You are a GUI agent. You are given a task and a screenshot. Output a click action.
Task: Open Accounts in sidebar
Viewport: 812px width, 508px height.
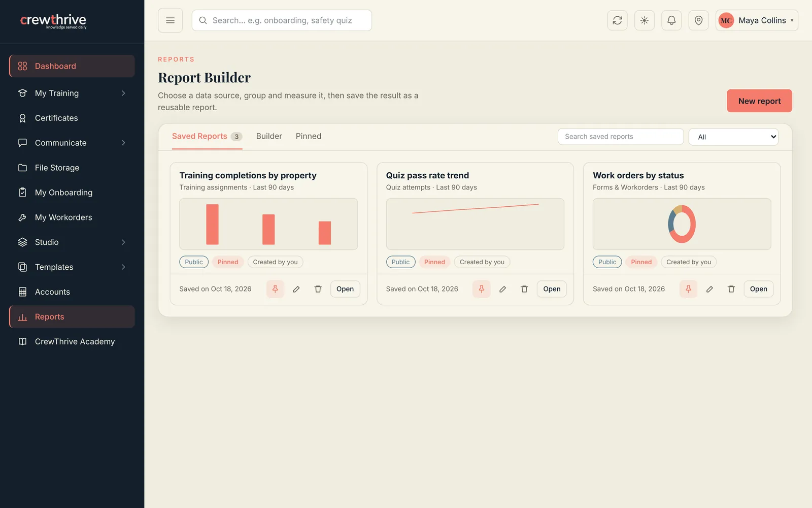pos(72,292)
